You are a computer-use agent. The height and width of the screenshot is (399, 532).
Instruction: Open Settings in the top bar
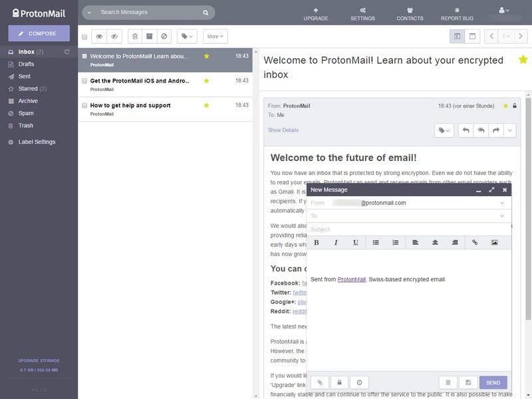coord(362,14)
